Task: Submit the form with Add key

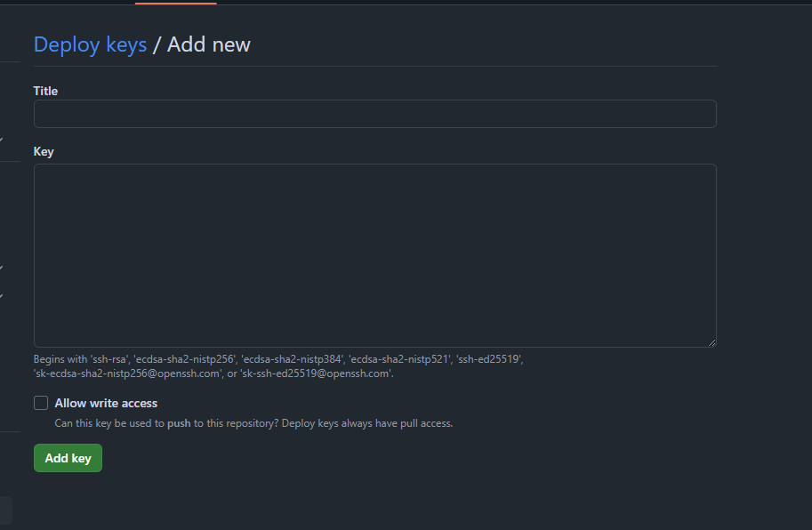Action: pos(68,458)
